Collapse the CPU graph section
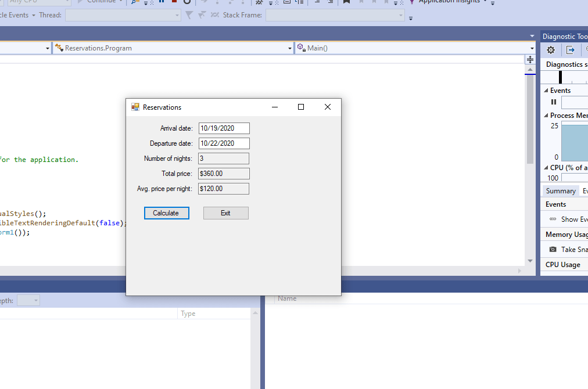The height and width of the screenshot is (389, 588). click(546, 168)
